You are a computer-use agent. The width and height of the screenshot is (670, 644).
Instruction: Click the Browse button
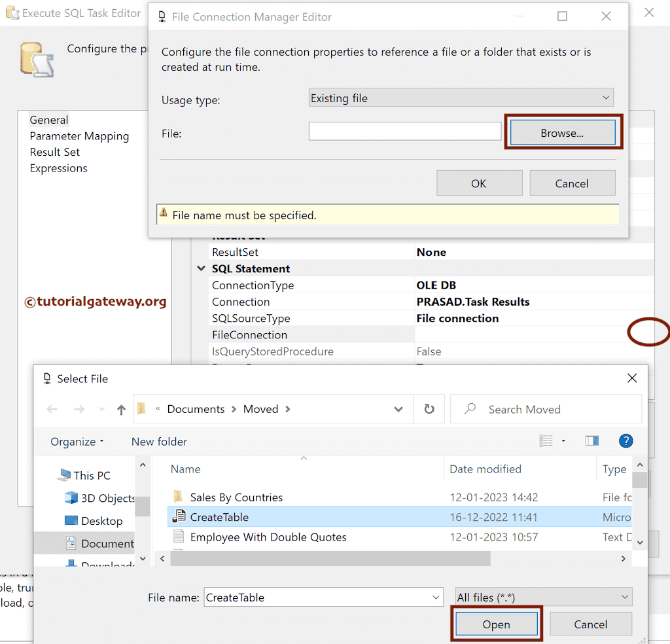point(561,132)
